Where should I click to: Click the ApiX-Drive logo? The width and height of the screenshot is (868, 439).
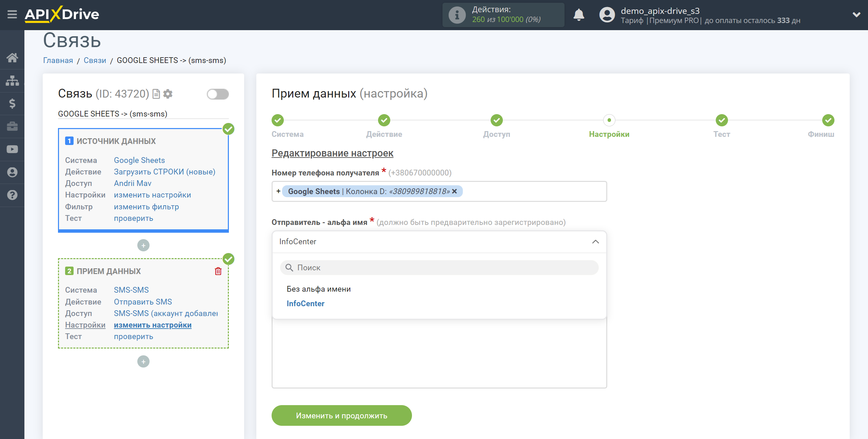tap(62, 15)
